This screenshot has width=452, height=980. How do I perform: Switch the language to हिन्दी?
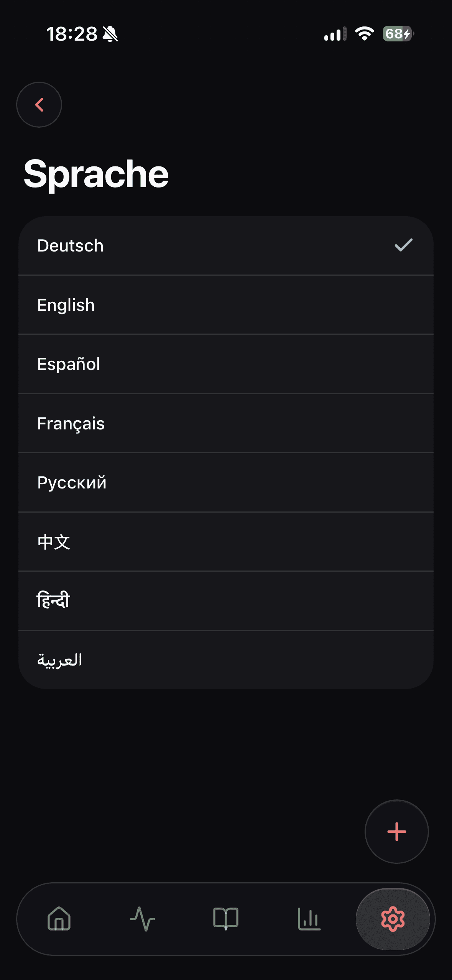[x=226, y=601]
